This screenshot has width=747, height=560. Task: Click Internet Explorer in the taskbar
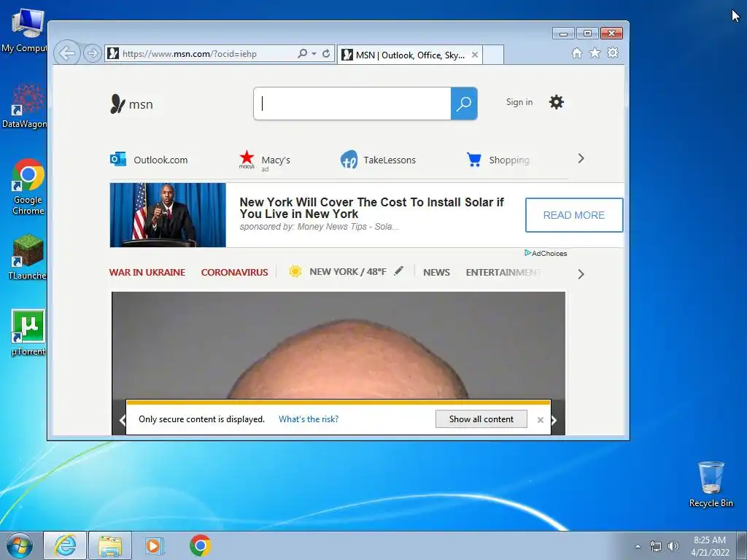coord(65,545)
